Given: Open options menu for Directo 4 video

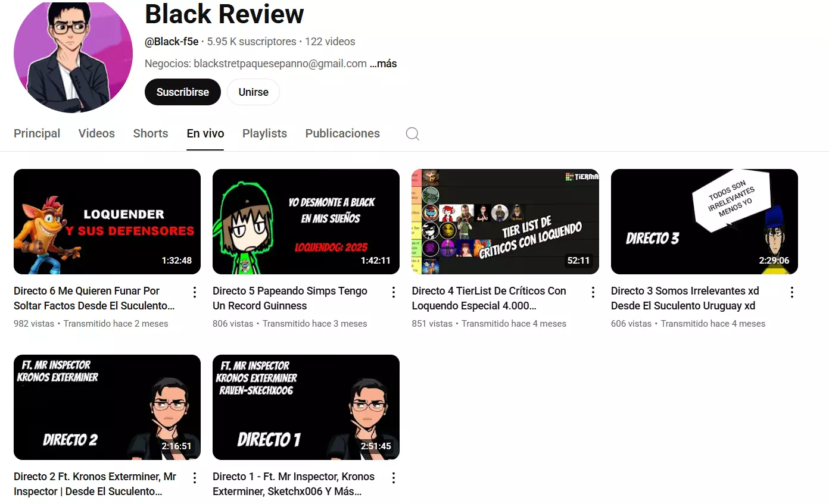Looking at the screenshot, I should tap(593, 292).
